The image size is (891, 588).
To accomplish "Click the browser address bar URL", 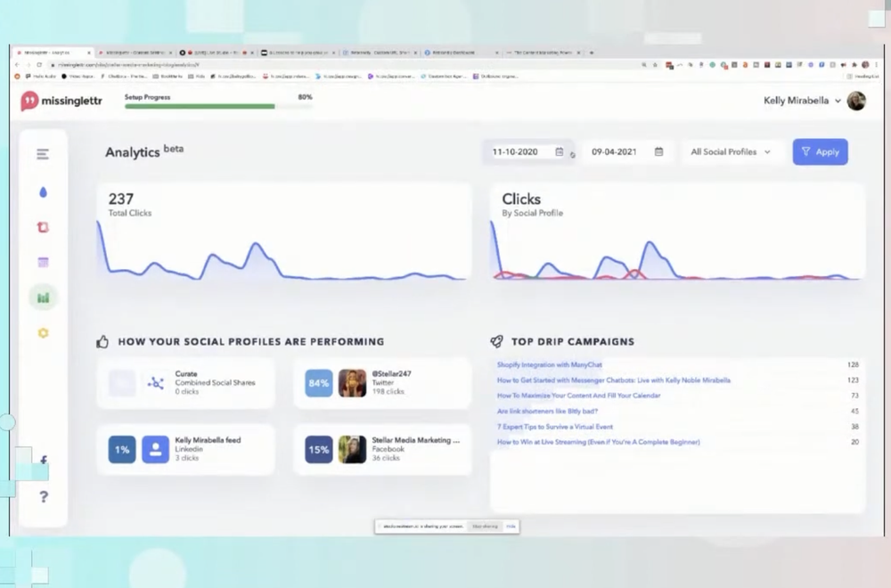I will pos(129,65).
